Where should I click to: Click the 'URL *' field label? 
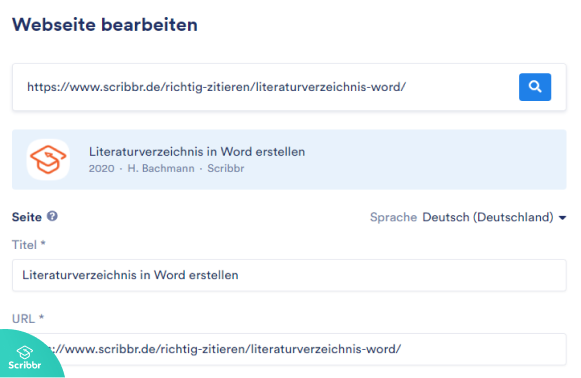click(x=28, y=319)
